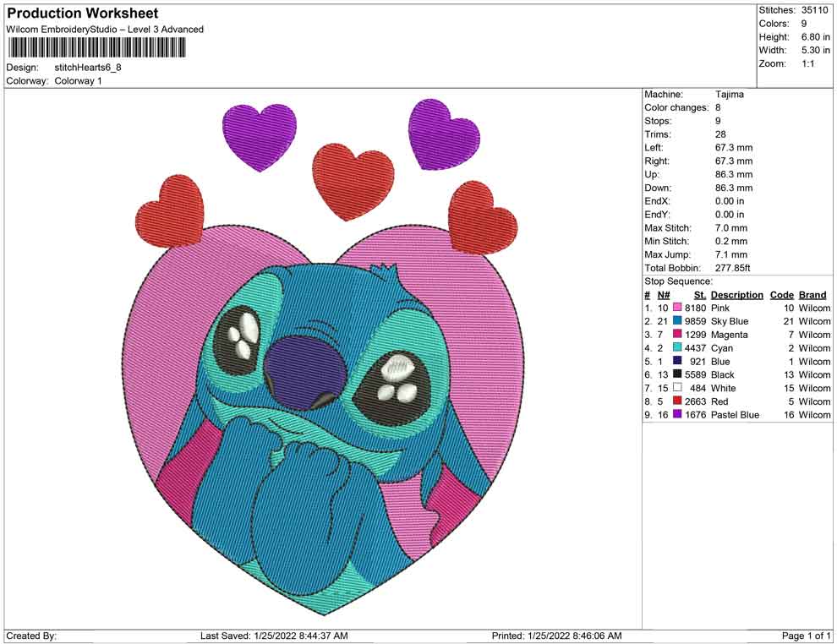Click the 'Code' column header
The image size is (837, 644).
coord(782,294)
